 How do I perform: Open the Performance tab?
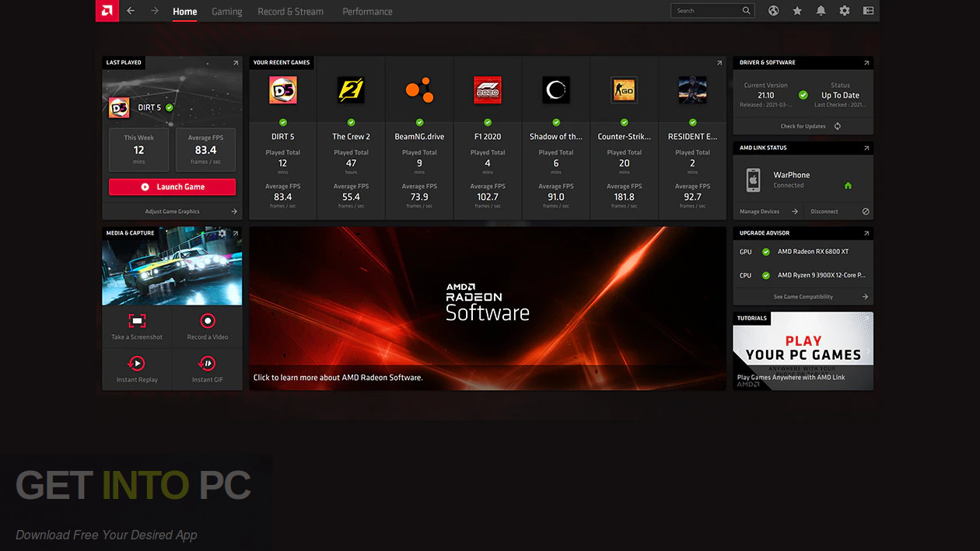pyautogui.click(x=367, y=12)
